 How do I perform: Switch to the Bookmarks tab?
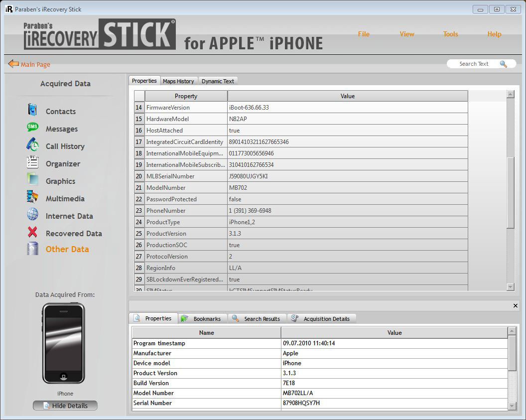(202, 318)
